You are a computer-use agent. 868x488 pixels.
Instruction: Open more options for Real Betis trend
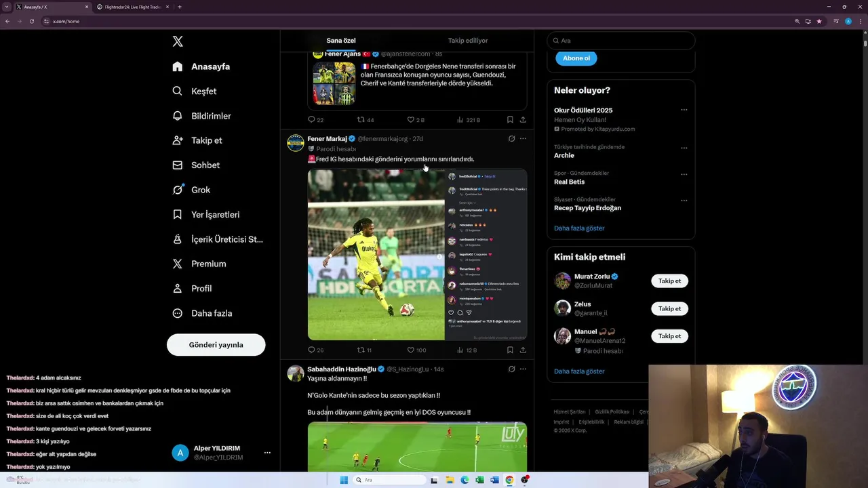[x=684, y=174]
